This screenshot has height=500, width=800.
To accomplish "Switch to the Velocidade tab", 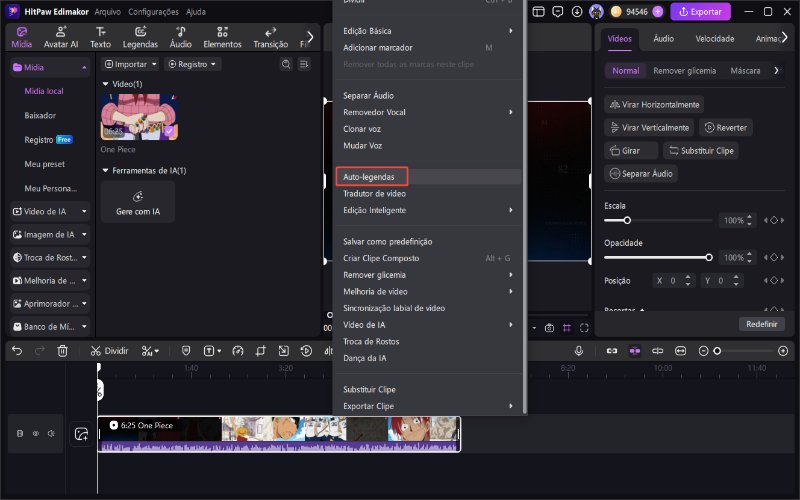I will click(714, 39).
